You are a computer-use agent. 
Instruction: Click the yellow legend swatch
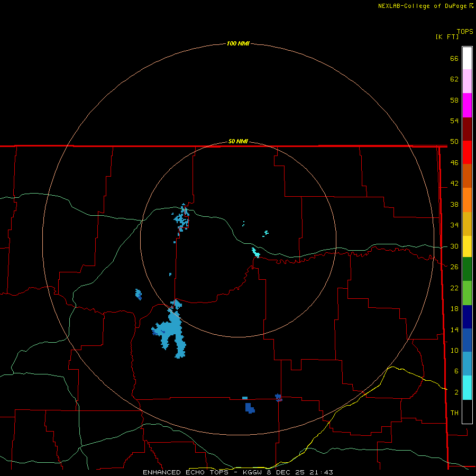click(x=467, y=246)
